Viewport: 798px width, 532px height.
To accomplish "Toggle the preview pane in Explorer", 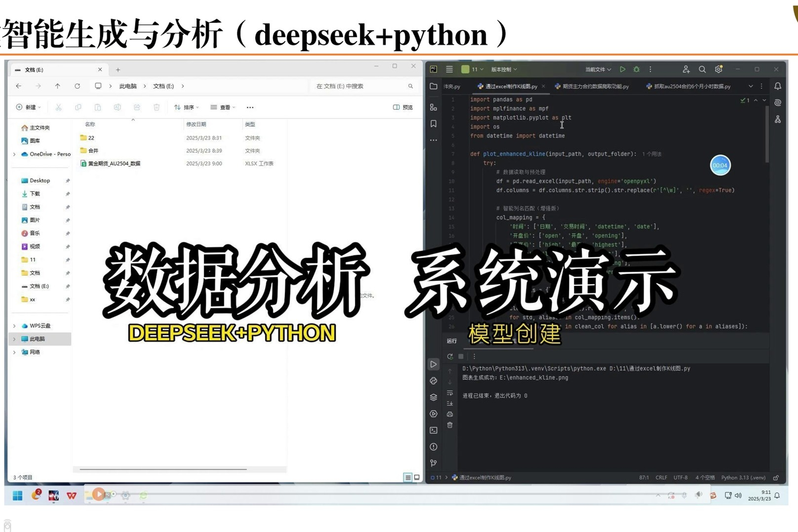I will tap(403, 107).
